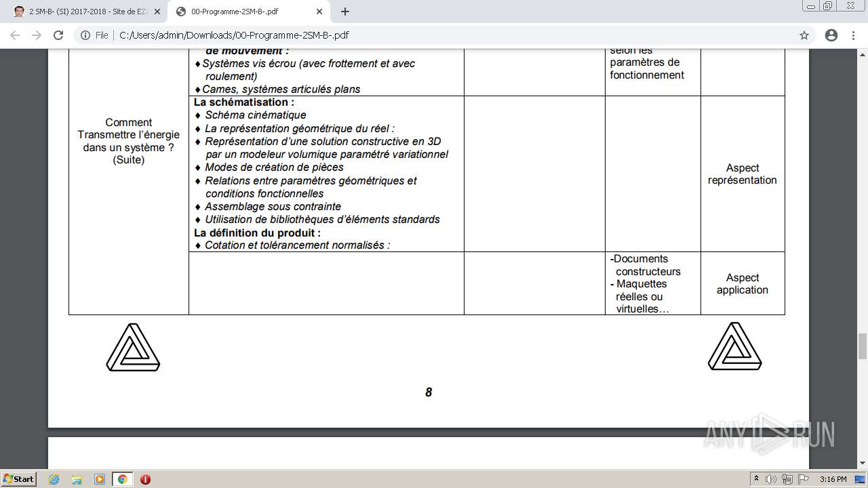The height and width of the screenshot is (488, 868).
Task: Open the red security icon in taskbar
Action: coord(145,479)
